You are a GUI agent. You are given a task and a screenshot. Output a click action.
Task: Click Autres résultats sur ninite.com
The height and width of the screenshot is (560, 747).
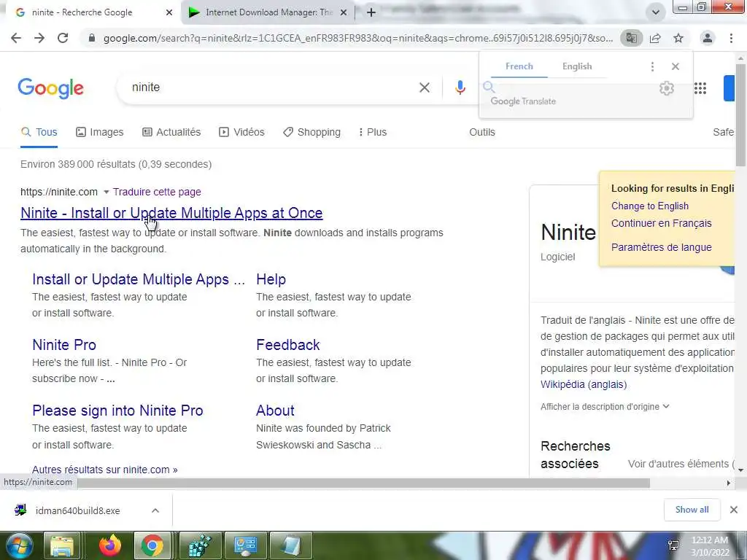pos(105,470)
